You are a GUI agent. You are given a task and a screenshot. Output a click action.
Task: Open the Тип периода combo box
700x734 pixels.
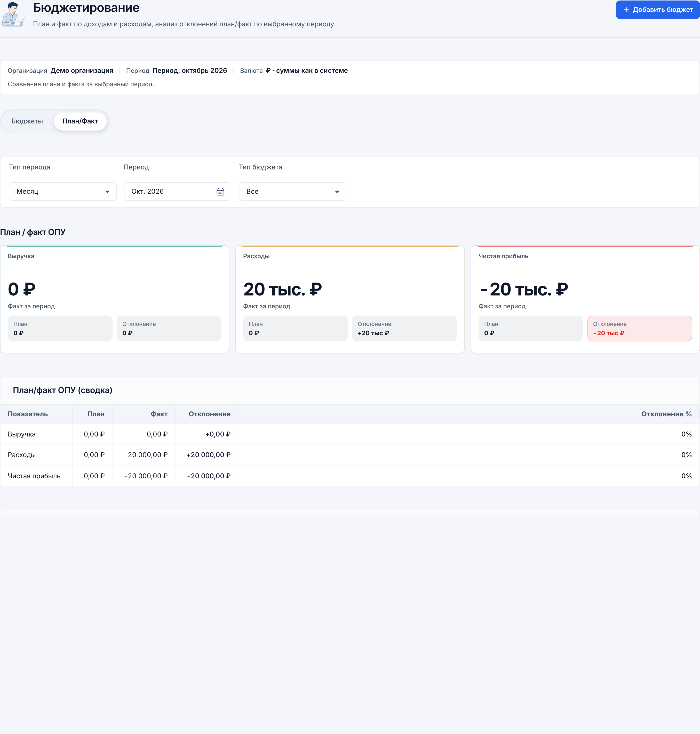click(63, 192)
